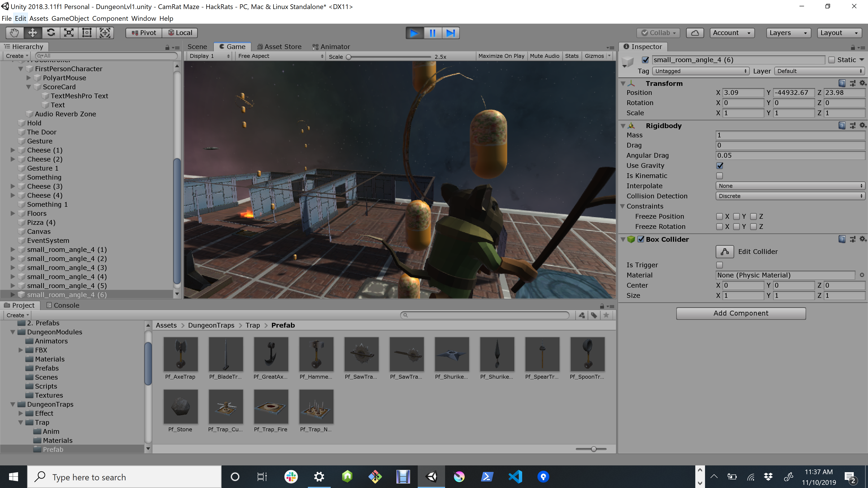This screenshot has height=488, width=868.
Task: Enable Is Kinematic checkbox
Action: (719, 176)
